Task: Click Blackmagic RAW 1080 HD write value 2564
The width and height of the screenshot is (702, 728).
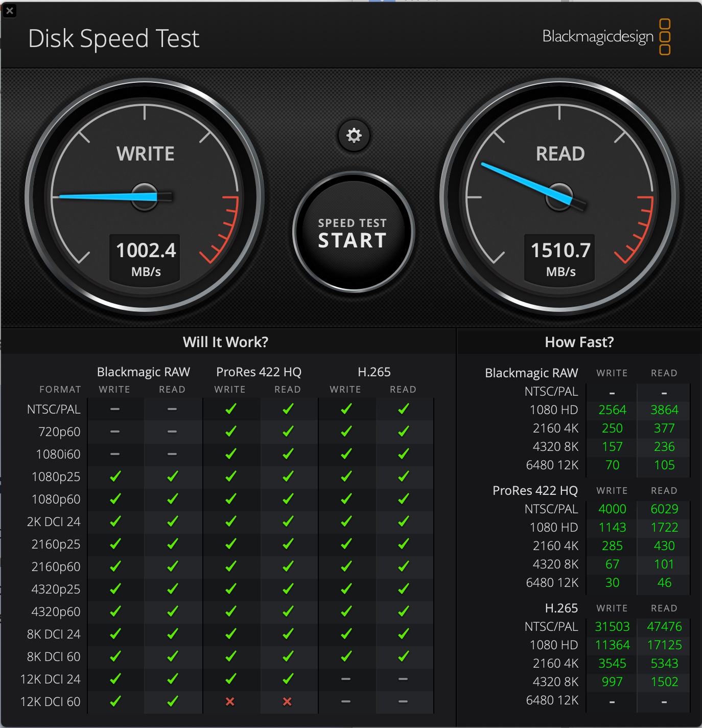Action: point(612,410)
